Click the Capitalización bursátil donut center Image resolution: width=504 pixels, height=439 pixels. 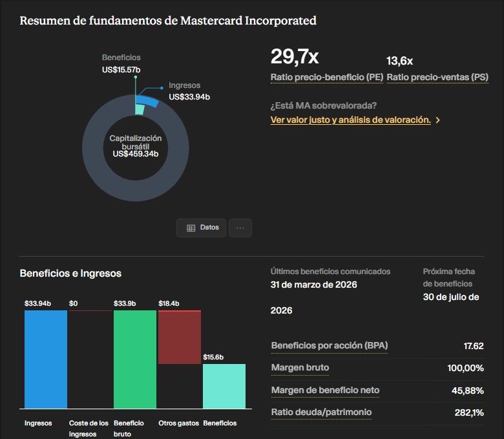click(135, 146)
